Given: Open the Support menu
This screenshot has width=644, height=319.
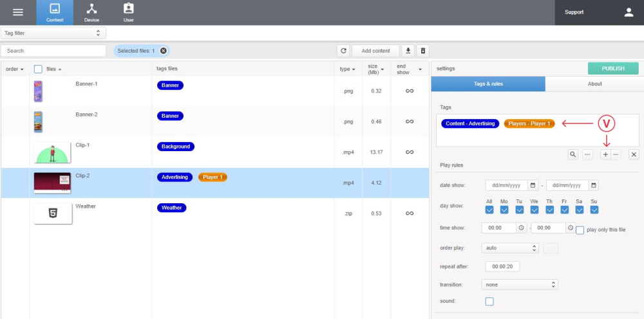Looking at the screenshot, I should (574, 12).
